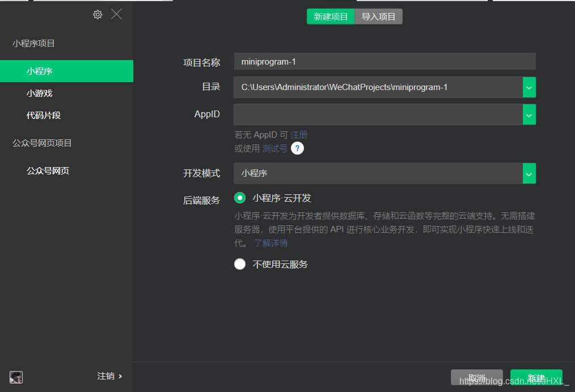The width and height of the screenshot is (575, 392).
Task: Switch to the 新建项目 tab
Action: (331, 16)
